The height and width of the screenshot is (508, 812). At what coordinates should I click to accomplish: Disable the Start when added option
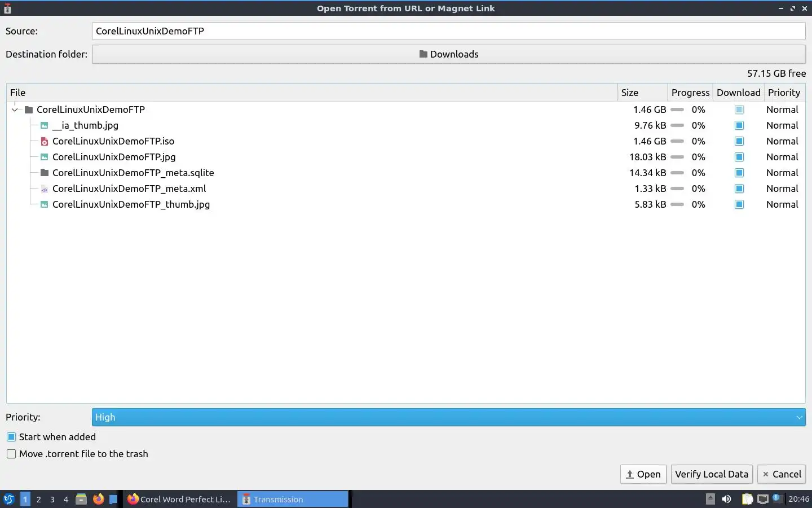click(x=11, y=437)
